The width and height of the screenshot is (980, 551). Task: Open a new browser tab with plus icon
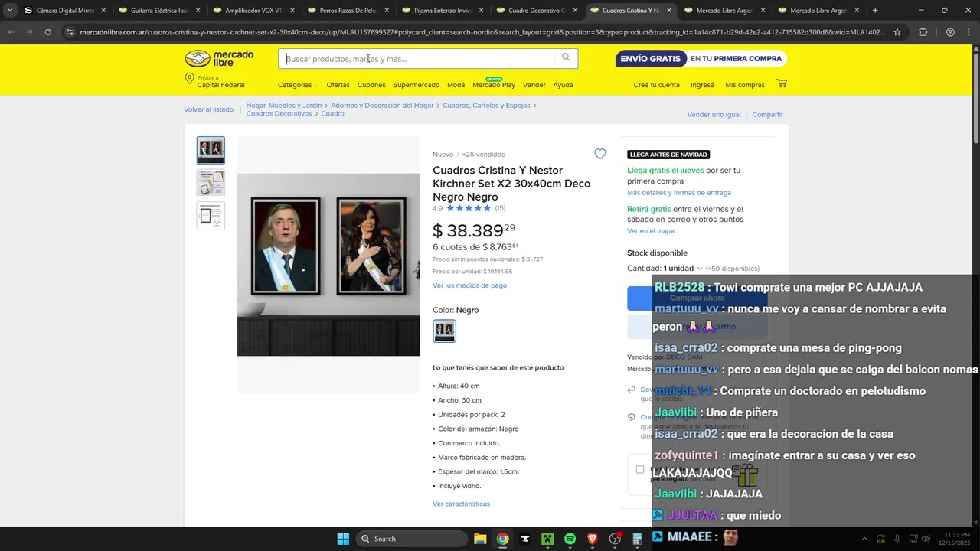[x=875, y=11]
